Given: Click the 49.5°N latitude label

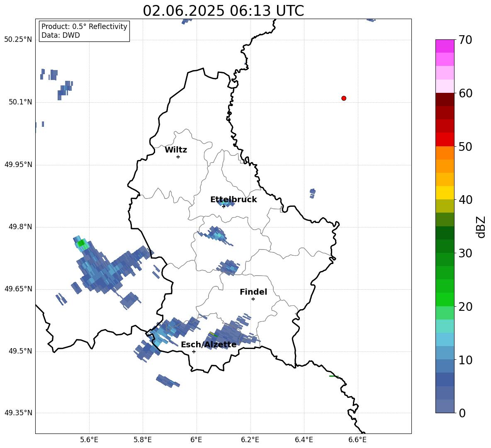Looking at the screenshot, I should [20, 351].
